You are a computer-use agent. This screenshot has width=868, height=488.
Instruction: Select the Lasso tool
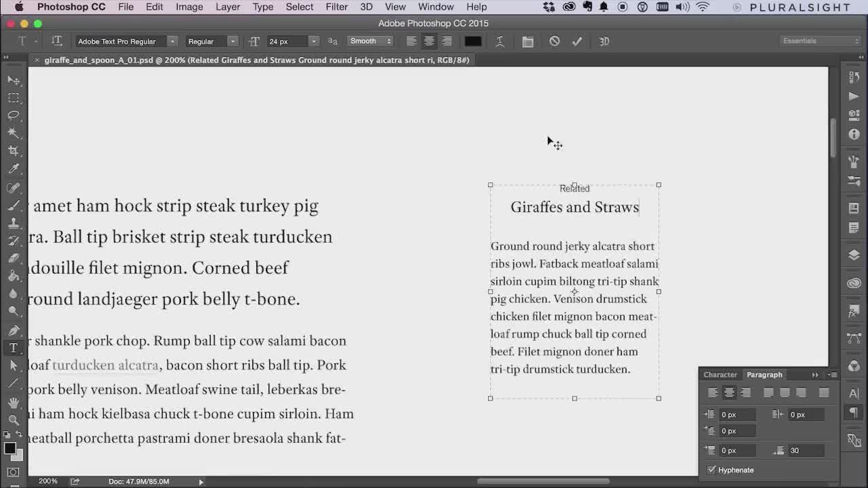[x=13, y=115]
